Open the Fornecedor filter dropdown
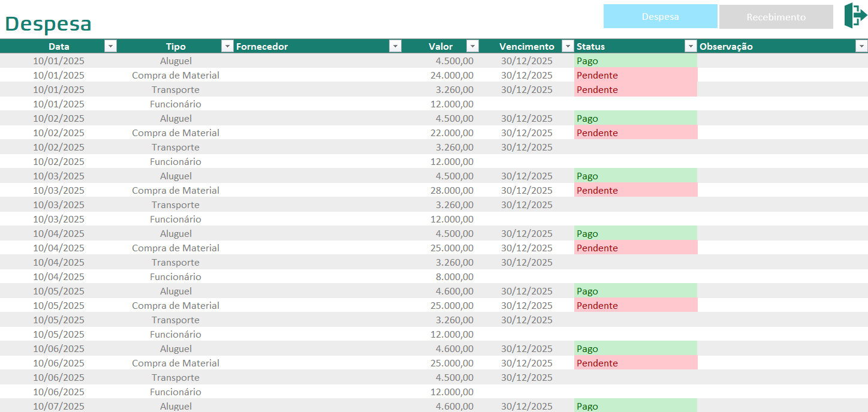 (x=395, y=46)
